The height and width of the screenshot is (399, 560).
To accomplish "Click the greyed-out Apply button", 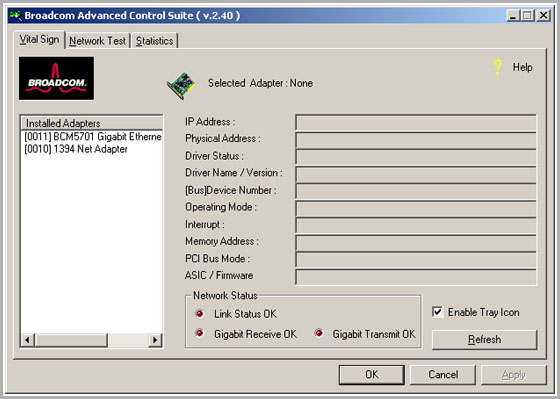I will (x=514, y=374).
